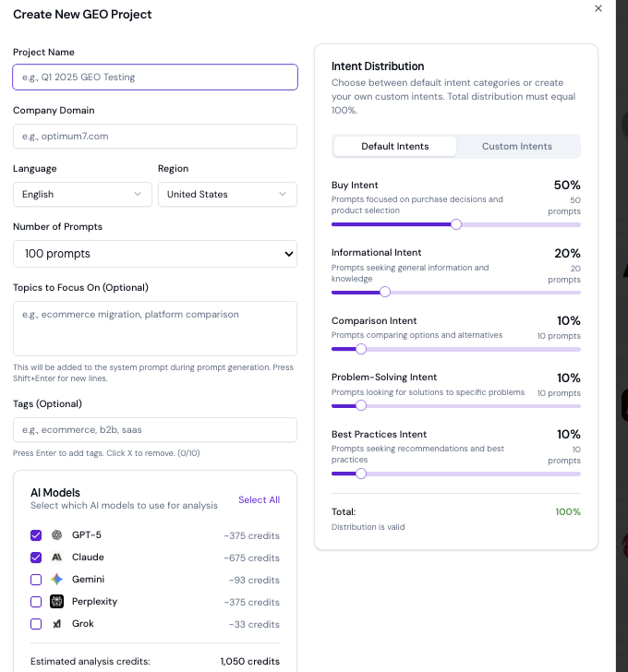
Task: Click the Claude model logo icon
Action: pyautogui.click(x=57, y=558)
